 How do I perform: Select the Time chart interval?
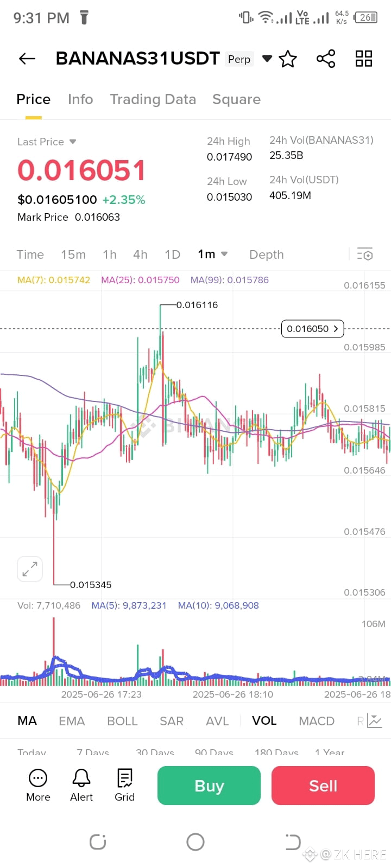pos(30,254)
